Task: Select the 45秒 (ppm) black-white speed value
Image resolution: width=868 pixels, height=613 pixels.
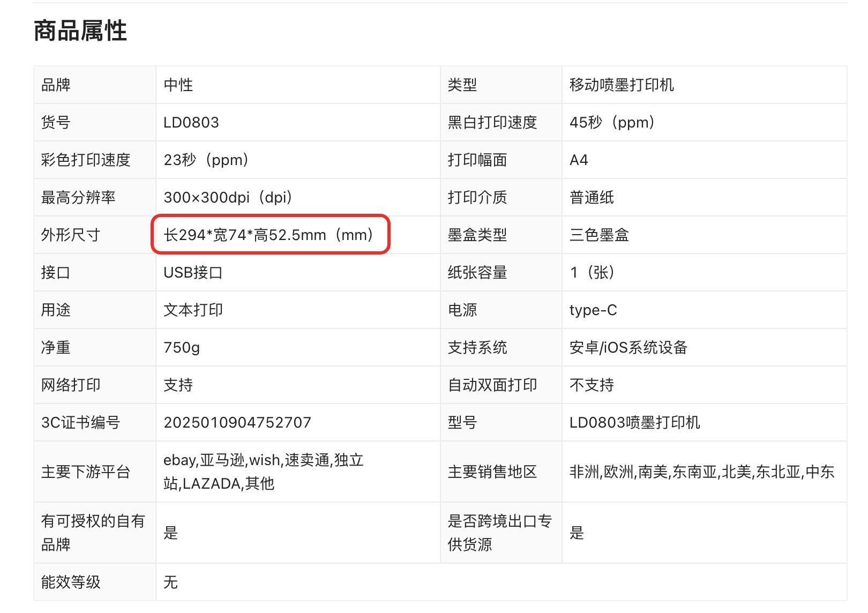Action: (x=612, y=123)
